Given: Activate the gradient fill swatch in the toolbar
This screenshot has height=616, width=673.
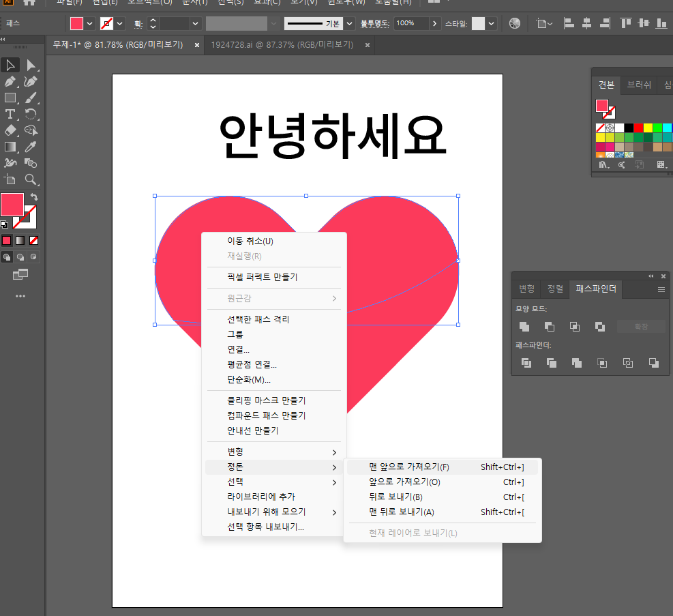Looking at the screenshot, I should coord(19,240).
